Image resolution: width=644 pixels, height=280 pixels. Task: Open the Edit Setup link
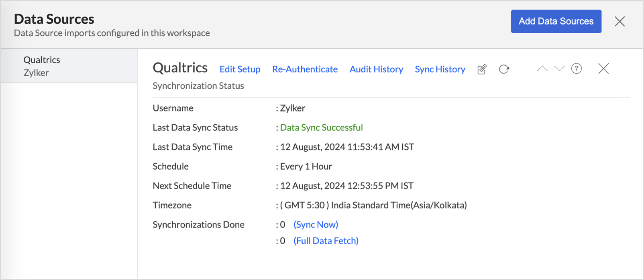(240, 69)
